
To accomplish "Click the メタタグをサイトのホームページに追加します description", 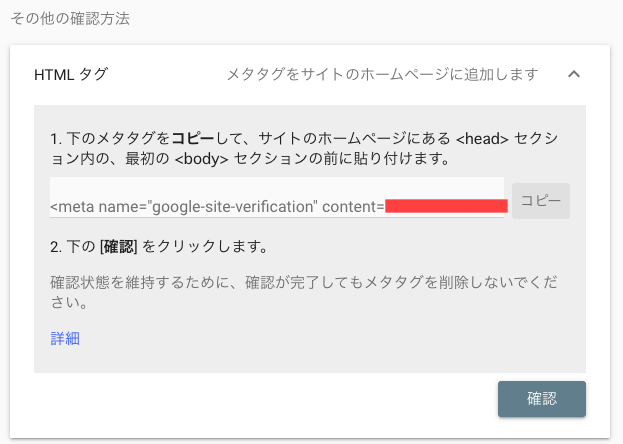I will [383, 74].
